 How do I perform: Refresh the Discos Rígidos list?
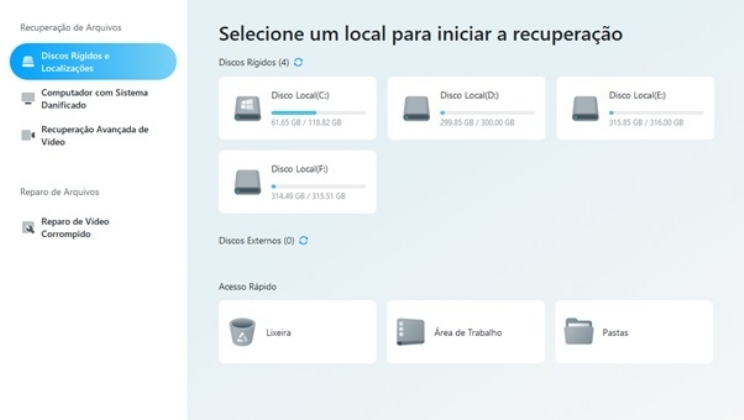tap(298, 62)
